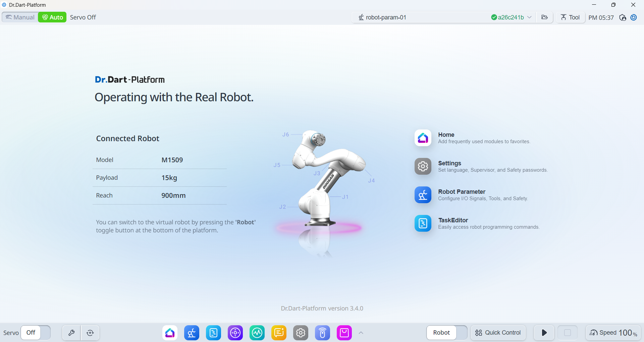Click the TaskEditor shortcut title
The width and height of the screenshot is (644, 342).
(x=453, y=220)
